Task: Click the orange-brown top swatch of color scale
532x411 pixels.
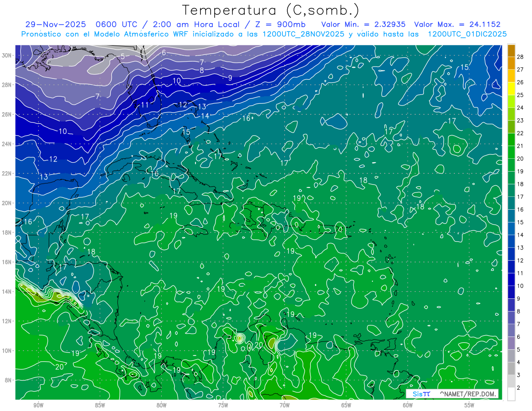Action: pyautogui.click(x=511, y=51)
